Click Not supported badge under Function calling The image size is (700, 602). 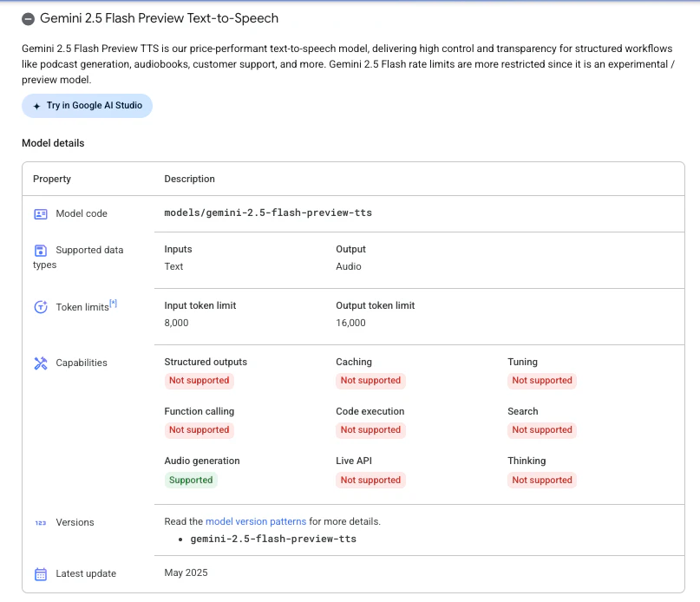tap(200, 430)
